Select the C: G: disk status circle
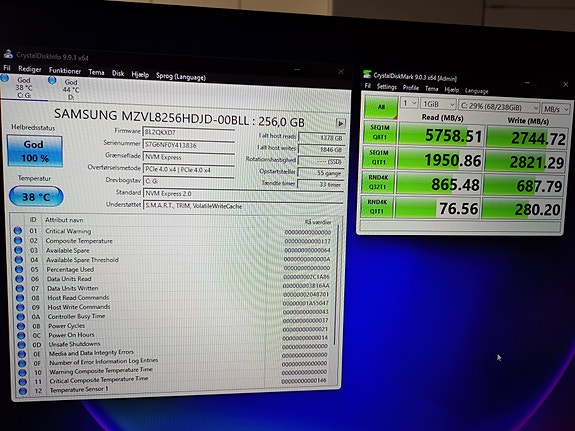 click(x=5, y=78)
